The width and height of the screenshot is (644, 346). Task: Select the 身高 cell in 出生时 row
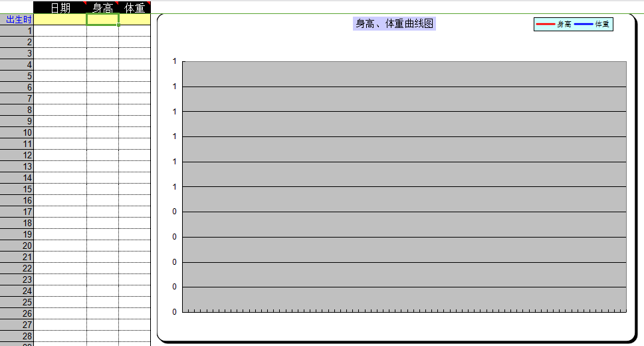pos(102,19)
